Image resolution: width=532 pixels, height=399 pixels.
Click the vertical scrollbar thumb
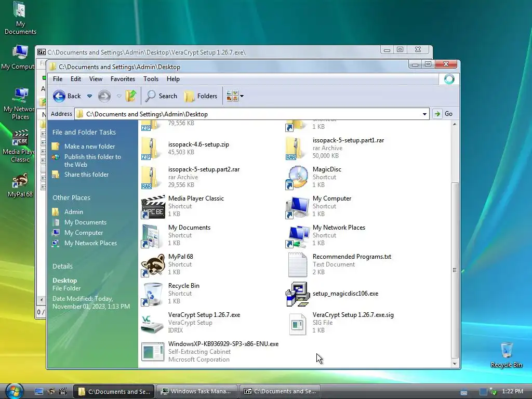point(455,270)
